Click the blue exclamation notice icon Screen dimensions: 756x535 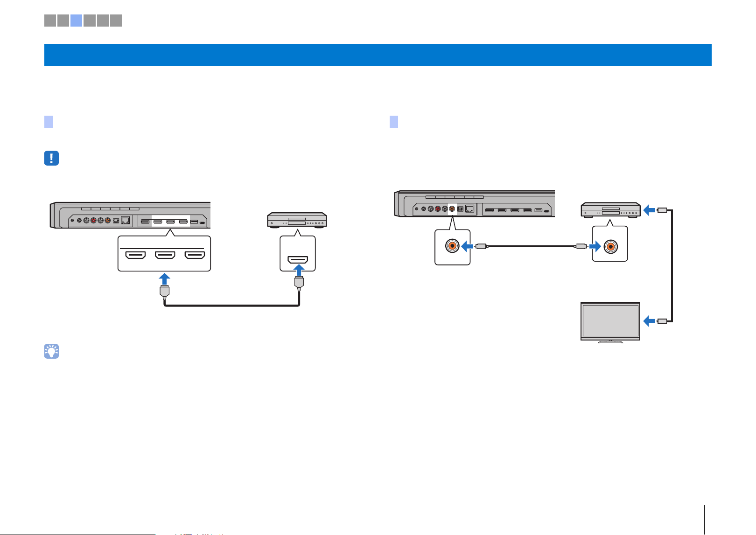point(51,158)
